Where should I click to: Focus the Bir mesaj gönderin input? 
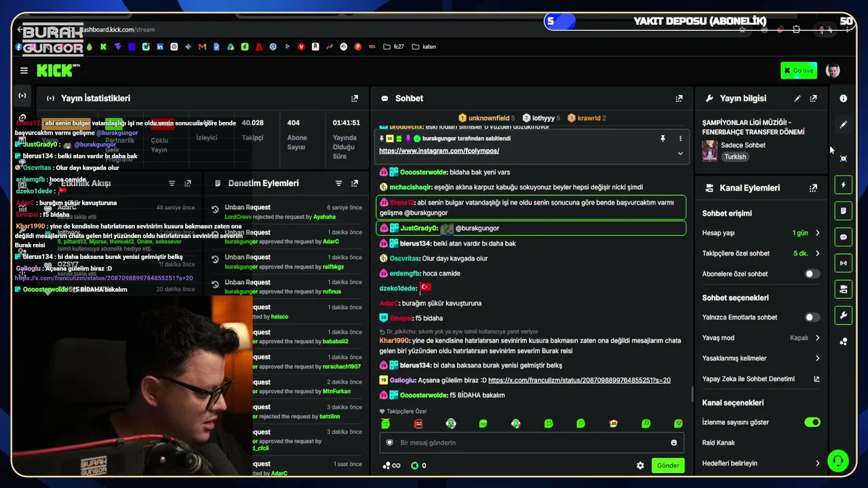[x=532, y=443]
